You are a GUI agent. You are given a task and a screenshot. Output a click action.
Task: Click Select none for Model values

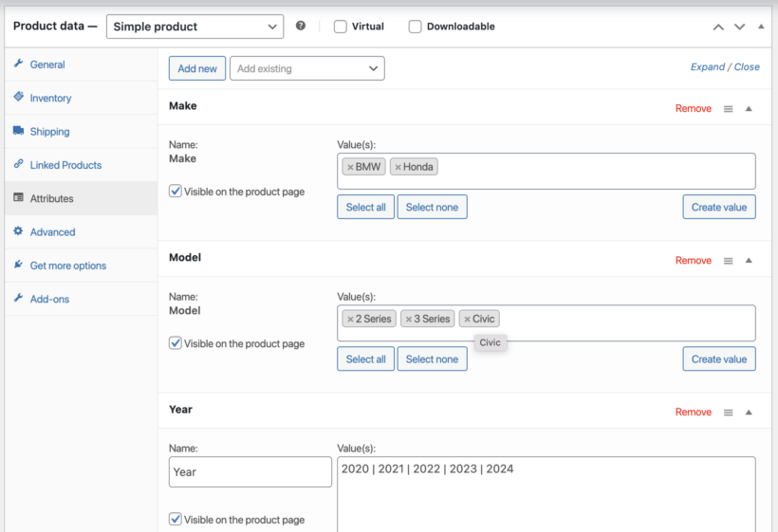[432, 359]
